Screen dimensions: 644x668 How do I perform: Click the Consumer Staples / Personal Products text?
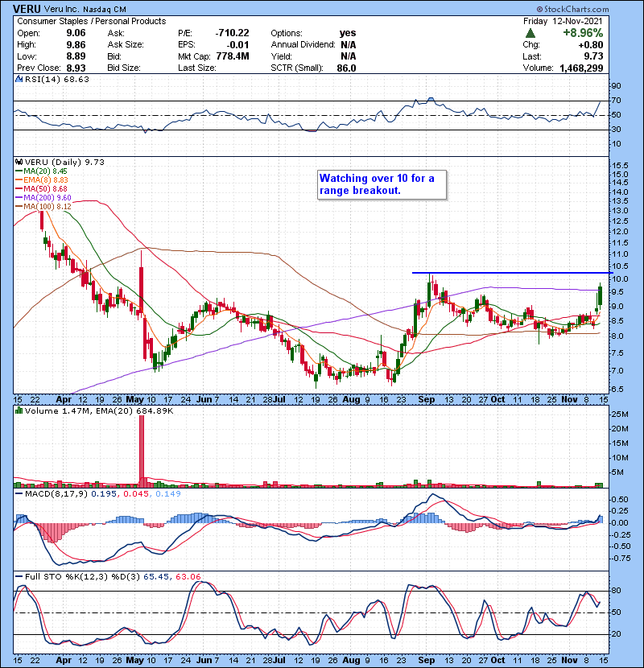tap(92, 21)
